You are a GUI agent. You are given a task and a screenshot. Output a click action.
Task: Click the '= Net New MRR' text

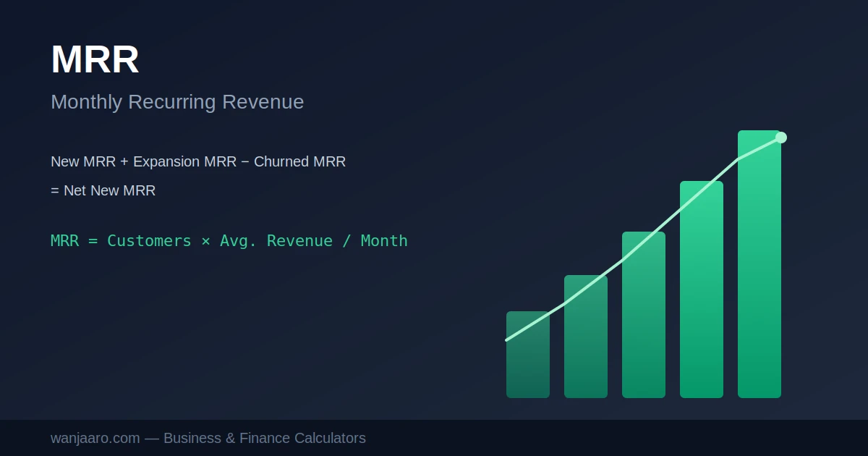pos(103,190)
